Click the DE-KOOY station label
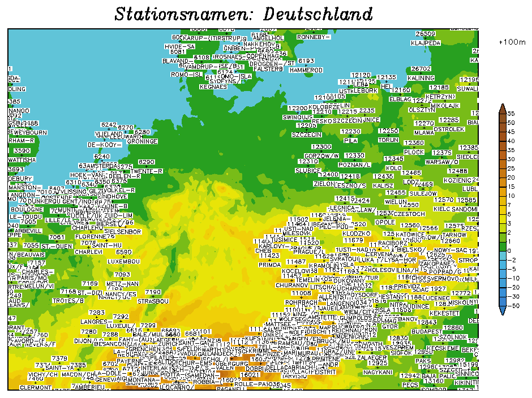The width and height of the screenshot is (532, 398). pyautogui.click(x=104, y=145)
